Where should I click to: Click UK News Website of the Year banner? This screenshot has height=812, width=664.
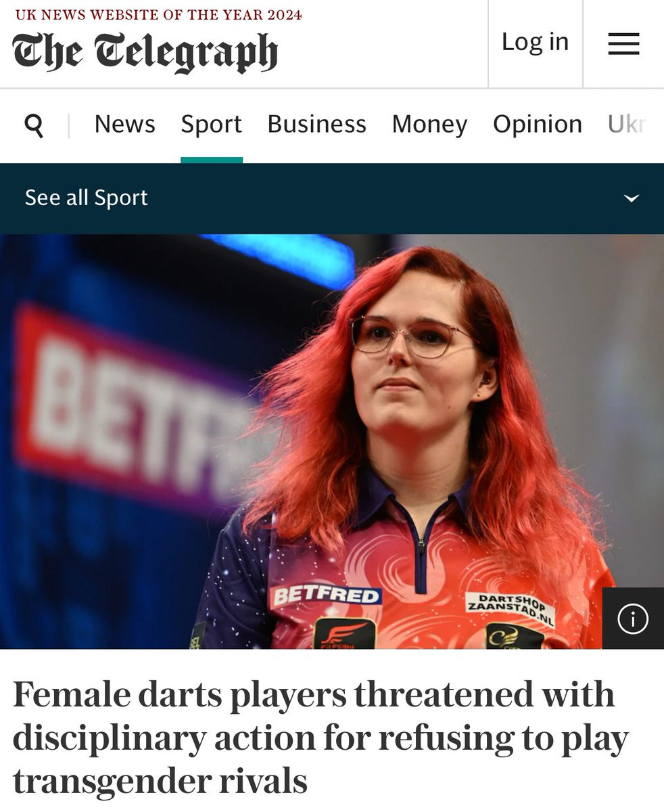[159, 15]
